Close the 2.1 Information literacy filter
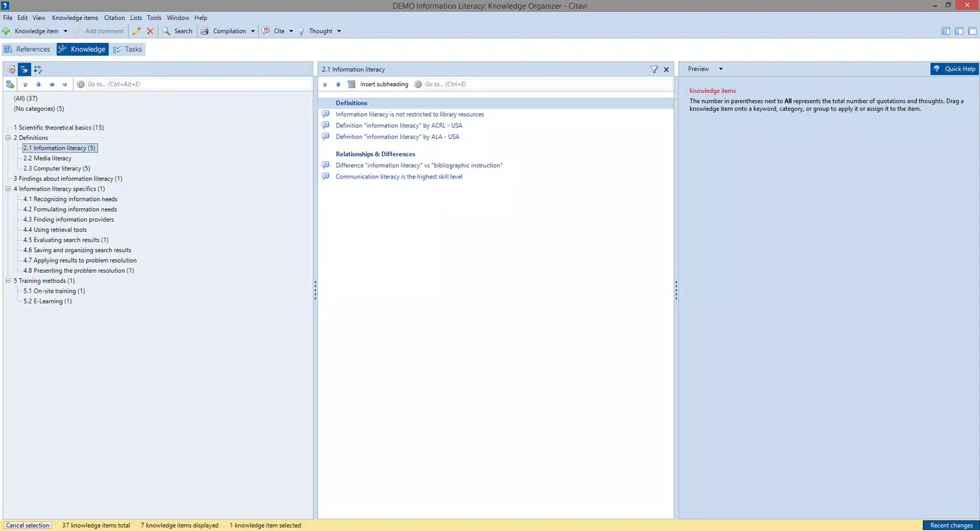 click(x=666, y=69)
